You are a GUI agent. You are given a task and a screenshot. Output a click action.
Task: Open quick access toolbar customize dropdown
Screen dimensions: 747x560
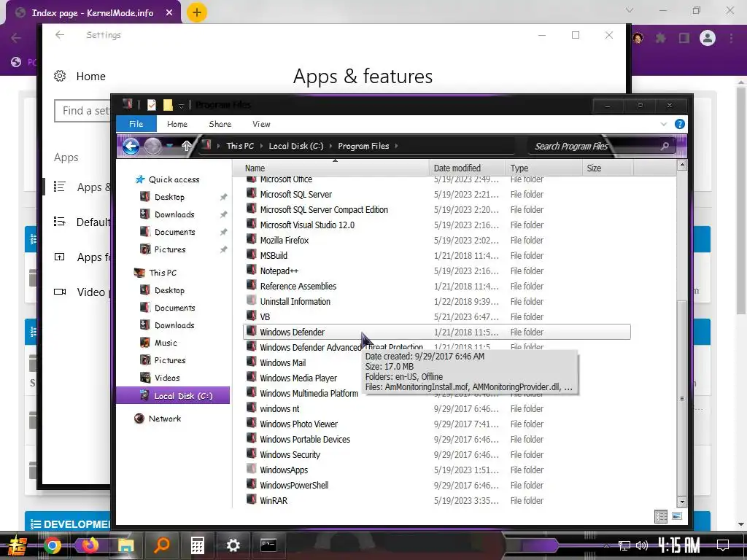point(181,105)
